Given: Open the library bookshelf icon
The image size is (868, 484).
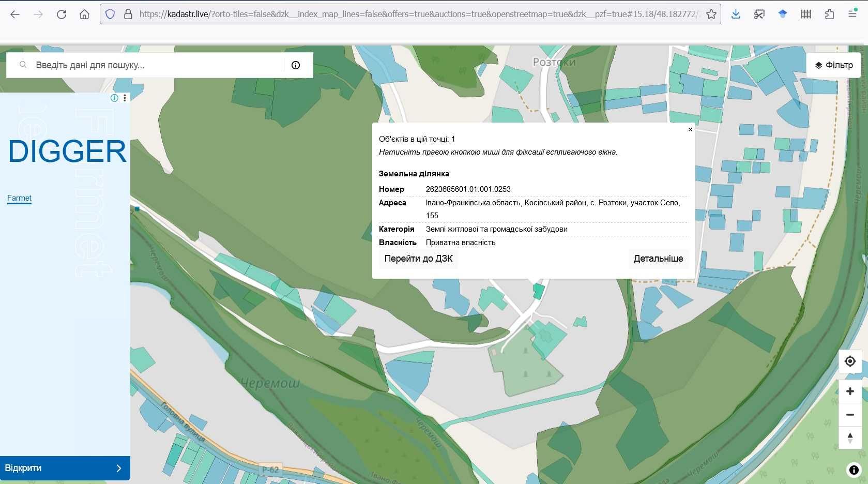Looking at the screenshot, I should point(806,14).
